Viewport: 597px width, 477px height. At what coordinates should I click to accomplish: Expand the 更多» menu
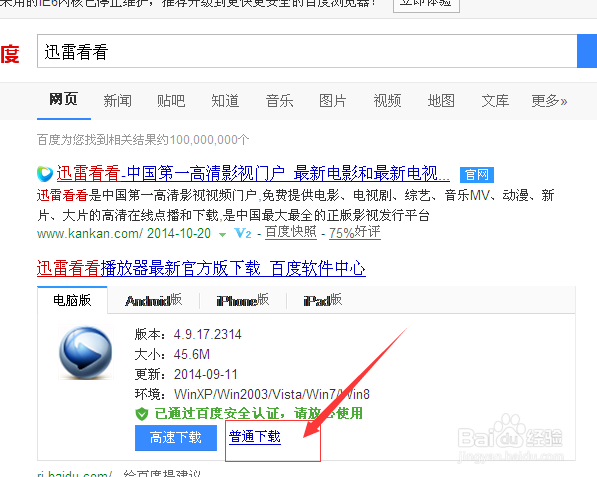(549, 101)
